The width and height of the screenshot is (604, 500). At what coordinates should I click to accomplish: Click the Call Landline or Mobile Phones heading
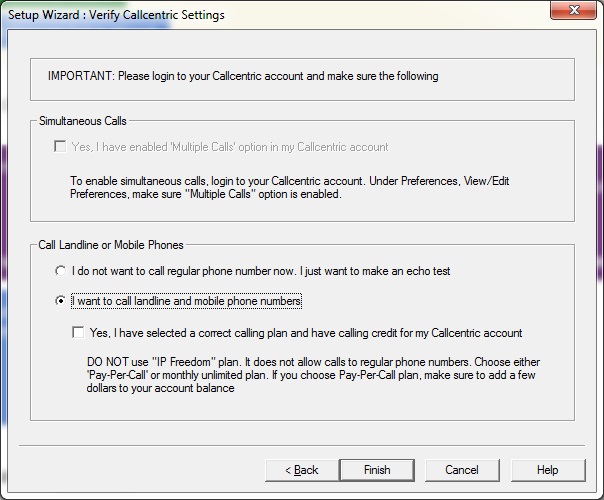click(x=111, y=245)
